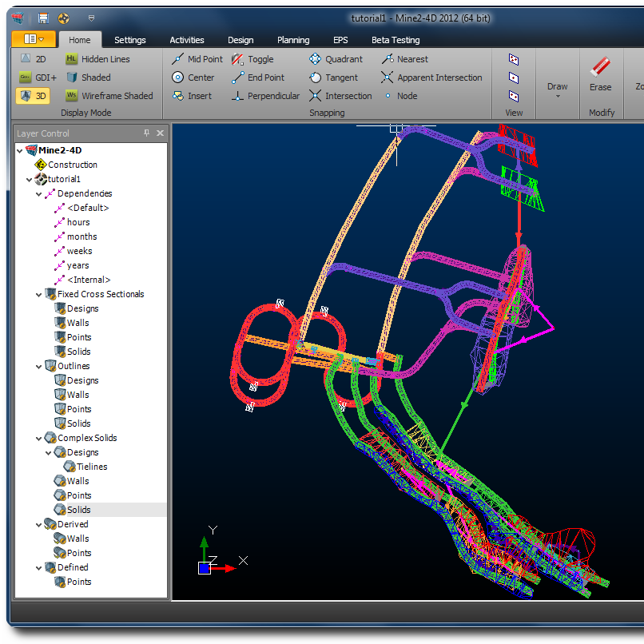Enable Shaded display mode
Viewport: 644px width, 644px height.
pos(89,78)
